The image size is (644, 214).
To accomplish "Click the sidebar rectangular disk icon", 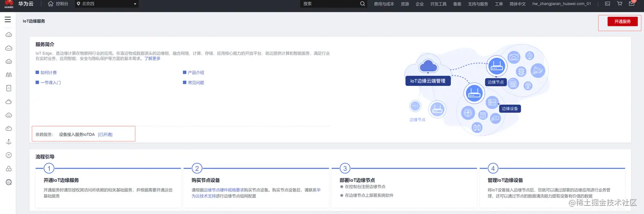I will (9, 88).
